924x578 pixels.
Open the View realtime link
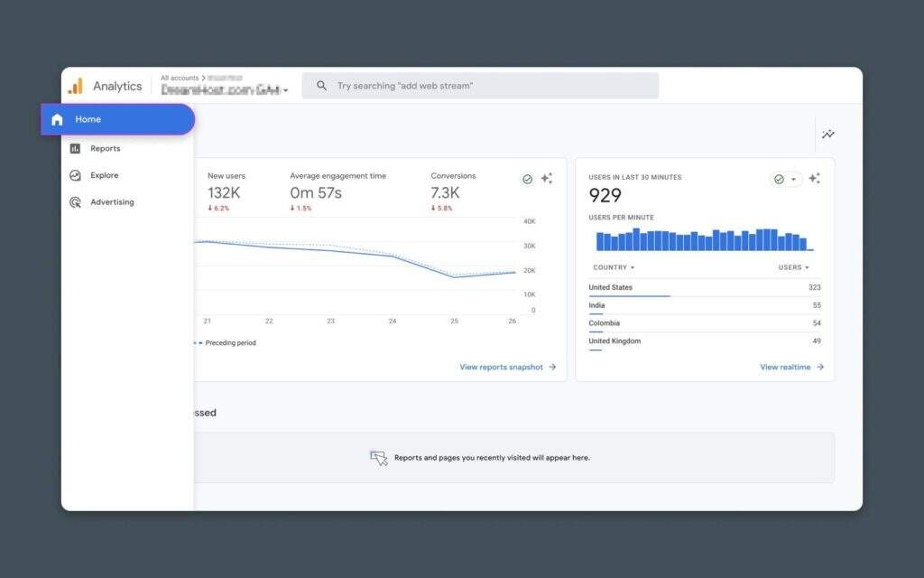pos(791,367)
